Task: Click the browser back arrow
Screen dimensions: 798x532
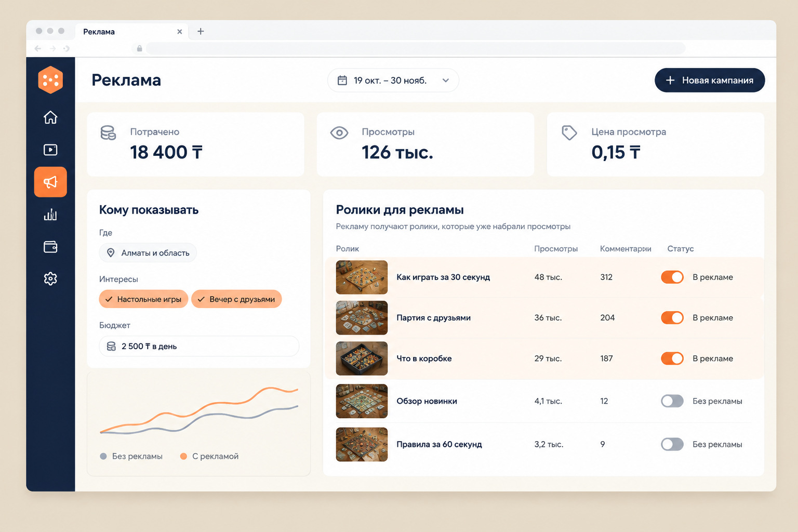Action: (x=38, y=48)
